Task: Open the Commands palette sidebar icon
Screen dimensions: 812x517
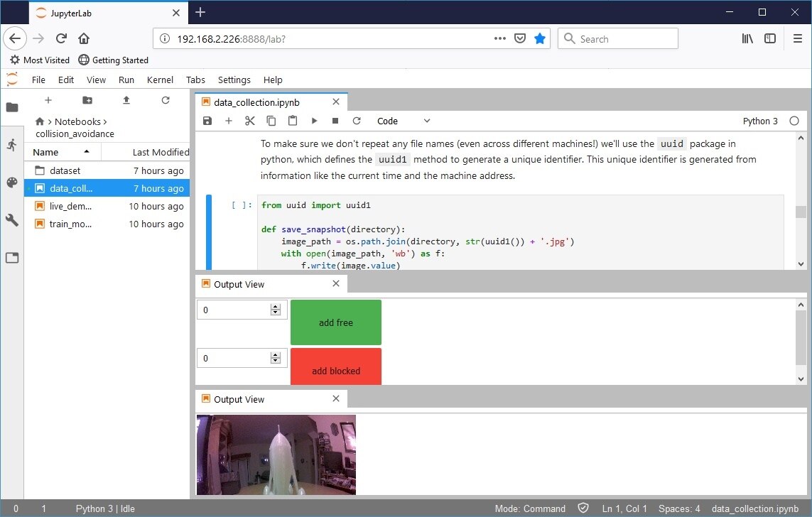Action: coord(12,183)
